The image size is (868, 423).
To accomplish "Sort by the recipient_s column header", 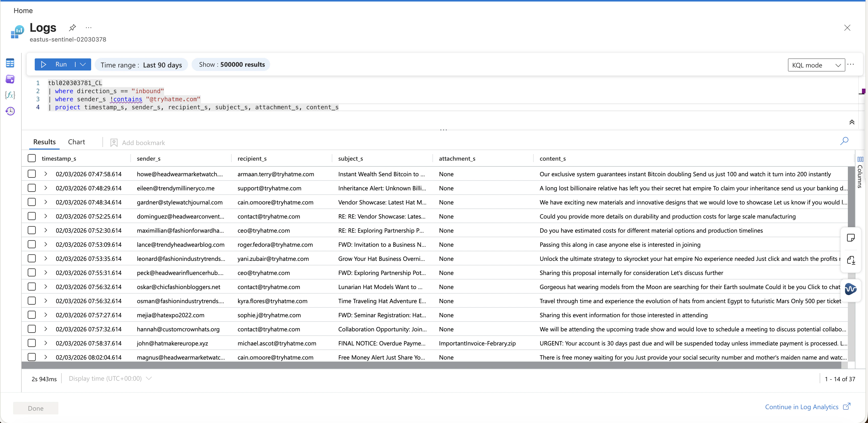I will click(x=252, y=158).
